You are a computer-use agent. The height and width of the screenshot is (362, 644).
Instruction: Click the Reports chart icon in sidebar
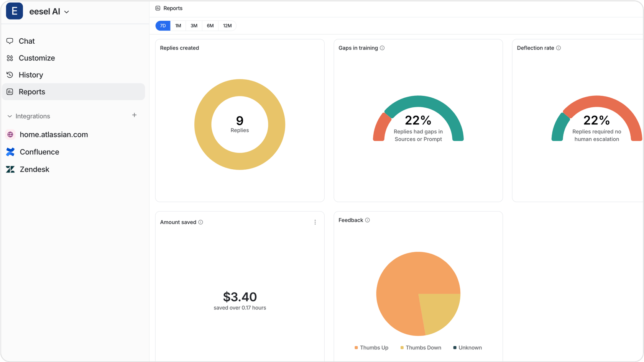(10, 92)
